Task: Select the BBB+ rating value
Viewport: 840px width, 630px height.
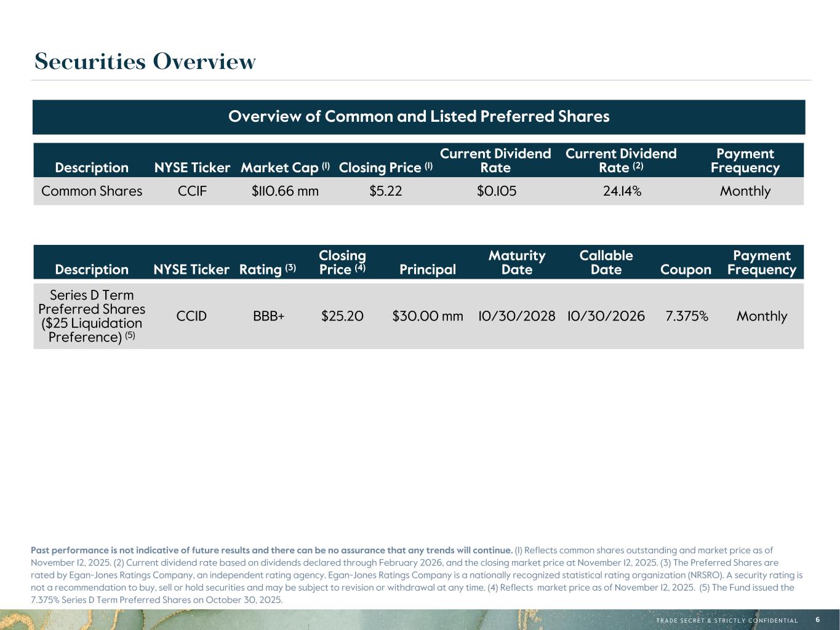Action: pos(268,316)
